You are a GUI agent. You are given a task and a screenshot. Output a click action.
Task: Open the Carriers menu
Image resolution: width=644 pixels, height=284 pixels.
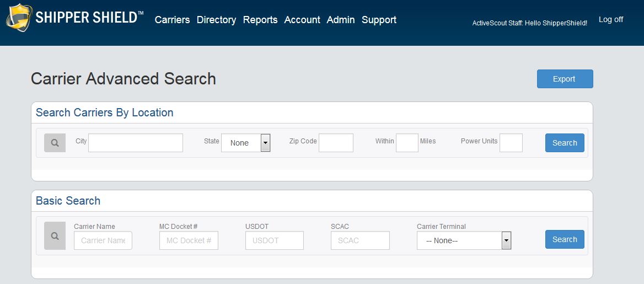coord(172,20)
